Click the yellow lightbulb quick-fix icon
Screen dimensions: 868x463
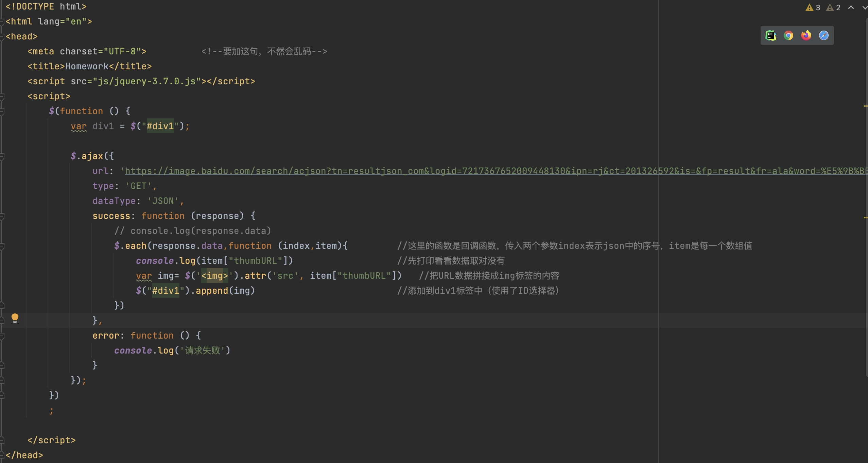pyautogui.click(x=15, y=318)
